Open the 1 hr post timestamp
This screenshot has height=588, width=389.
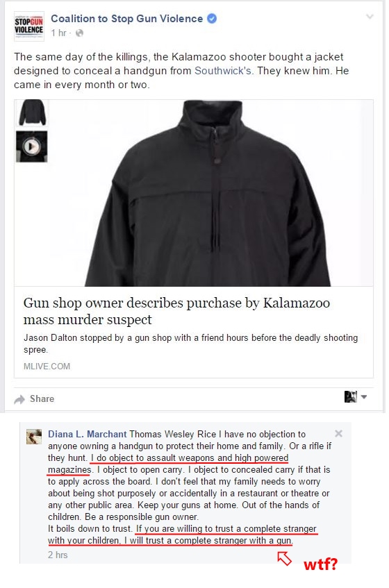[x=58, y=33]
